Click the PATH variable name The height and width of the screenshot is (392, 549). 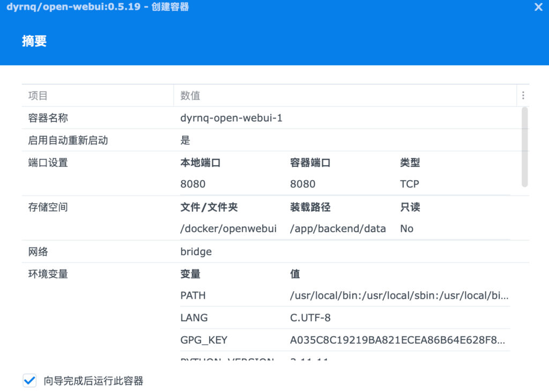(193, 295)
